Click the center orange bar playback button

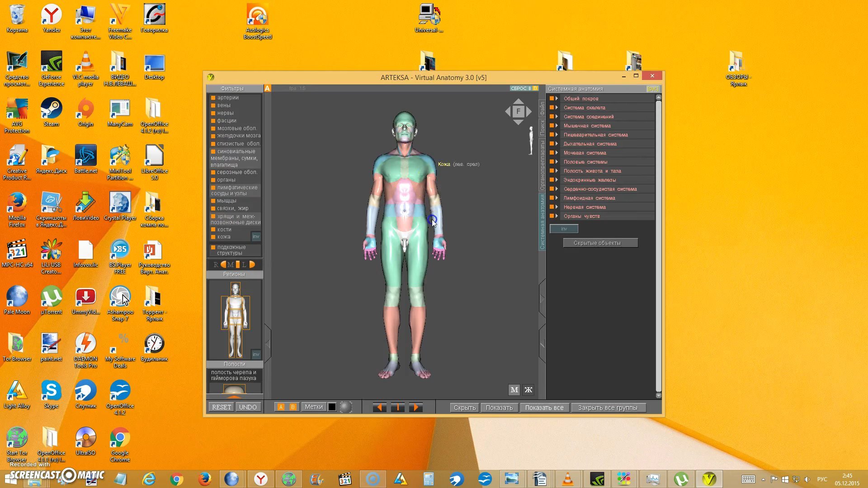397,407
